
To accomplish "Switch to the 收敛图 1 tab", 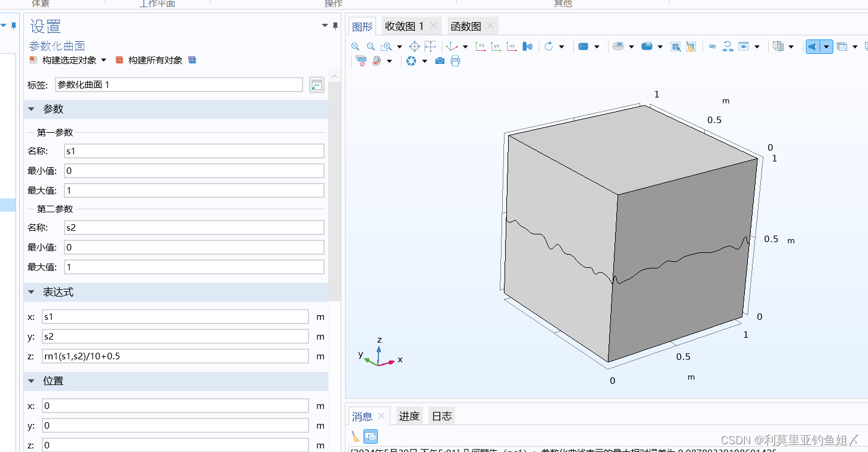I will [405, 26].
